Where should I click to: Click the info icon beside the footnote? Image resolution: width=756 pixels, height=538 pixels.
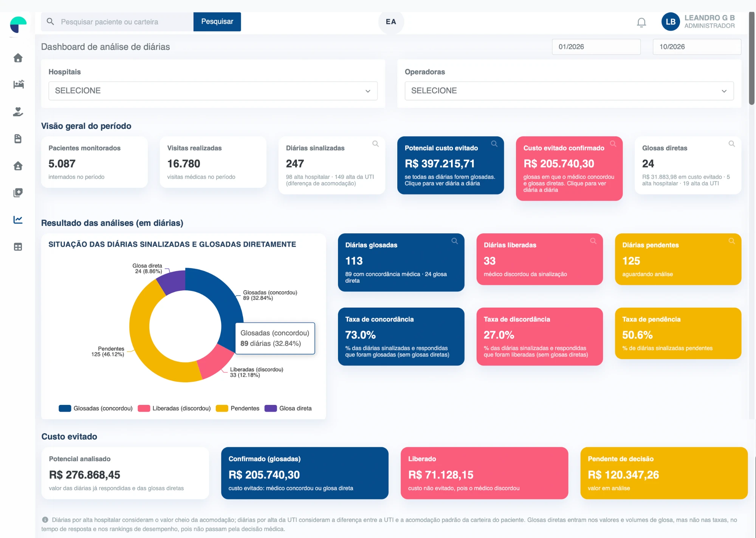[45, 520]
